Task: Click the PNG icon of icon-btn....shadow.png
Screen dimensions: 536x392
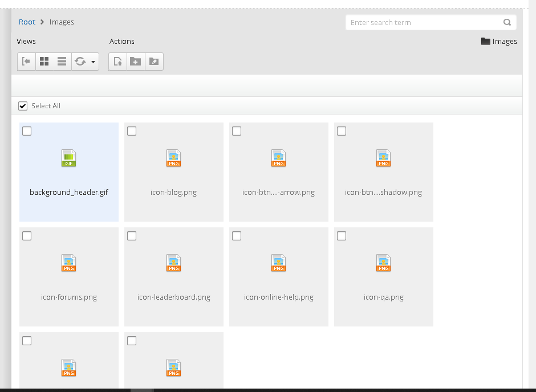Action: (384, 158)
